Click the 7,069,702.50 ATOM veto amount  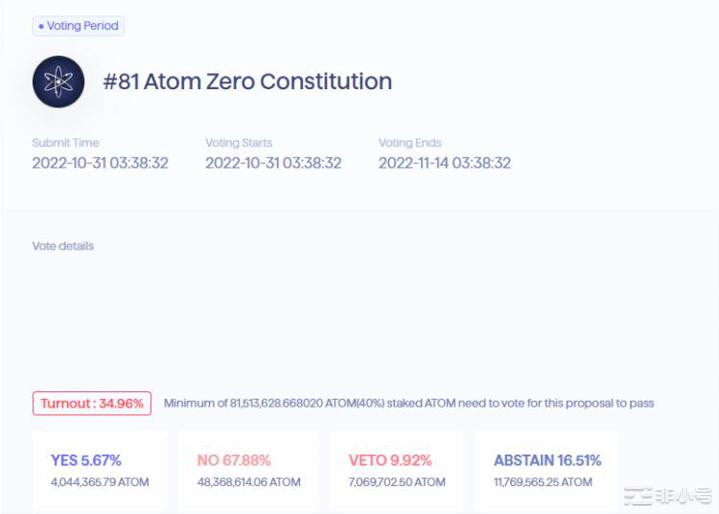[397, 482]
